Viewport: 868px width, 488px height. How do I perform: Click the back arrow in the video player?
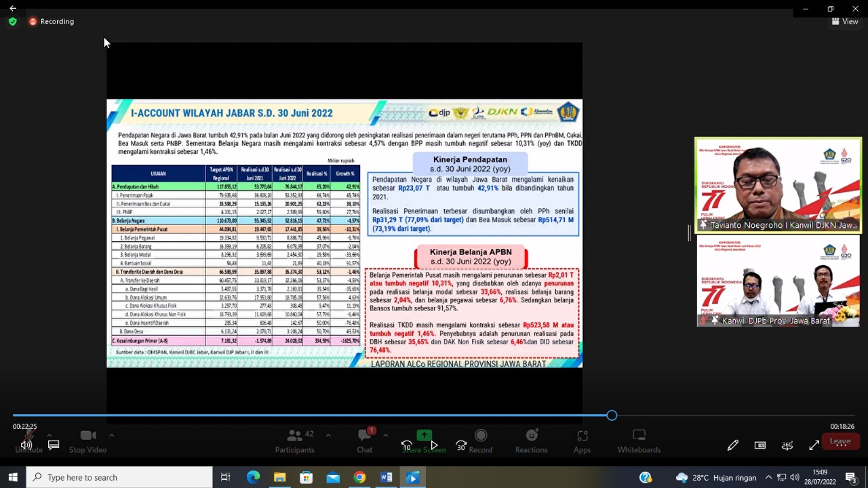click(x=13, y=8)
